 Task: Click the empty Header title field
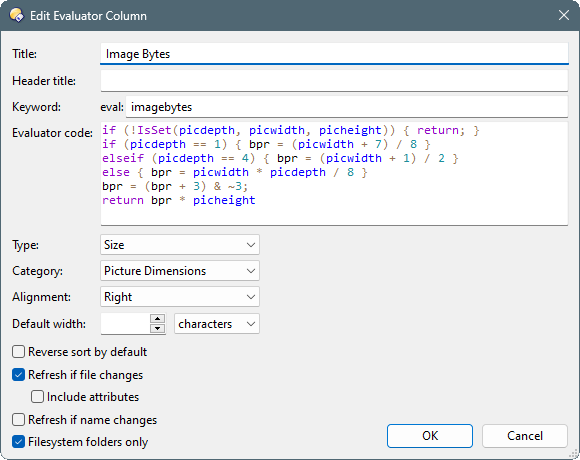[334, 81]
